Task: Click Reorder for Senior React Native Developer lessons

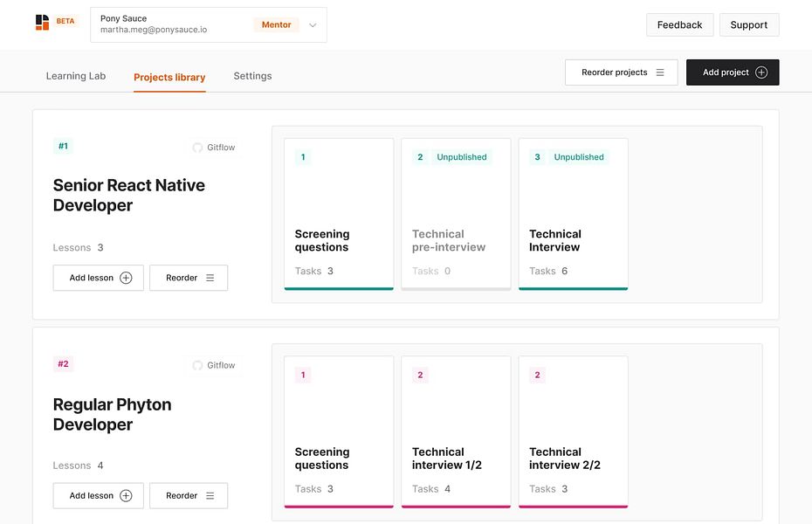Action: click(x=189, y=278)
